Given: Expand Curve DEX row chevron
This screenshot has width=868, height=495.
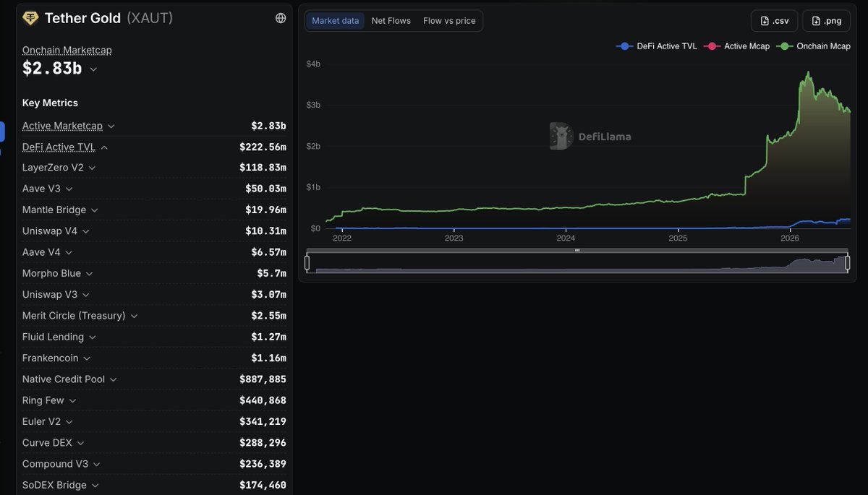Looking at the screenshot, I should click(x=80, y=443).
